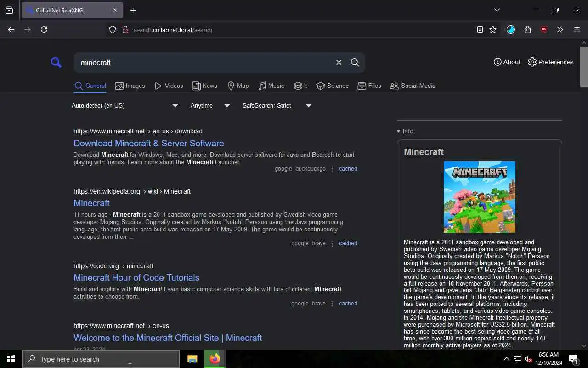Click the en.wikipedia.org result URL
The height and width of the screenshot is (368, 588).
pos(132,191)
